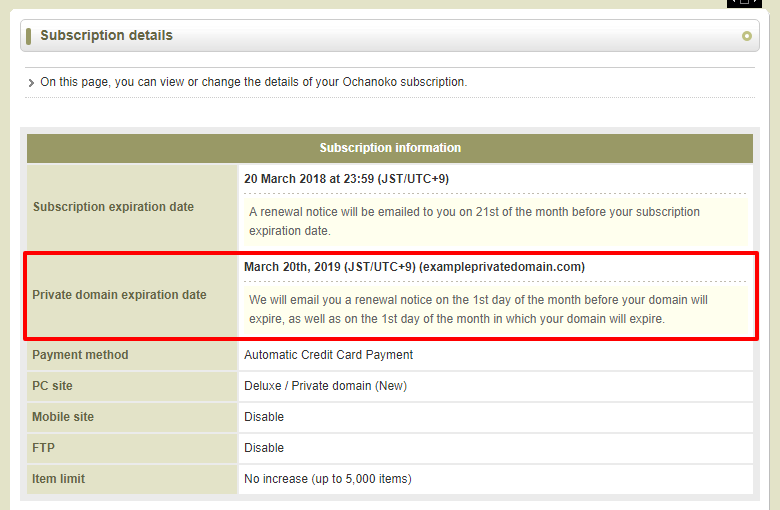The height and width of the screenshot is (510, 780).
Task: Click the domain renewal notice description
Action: 478,309
